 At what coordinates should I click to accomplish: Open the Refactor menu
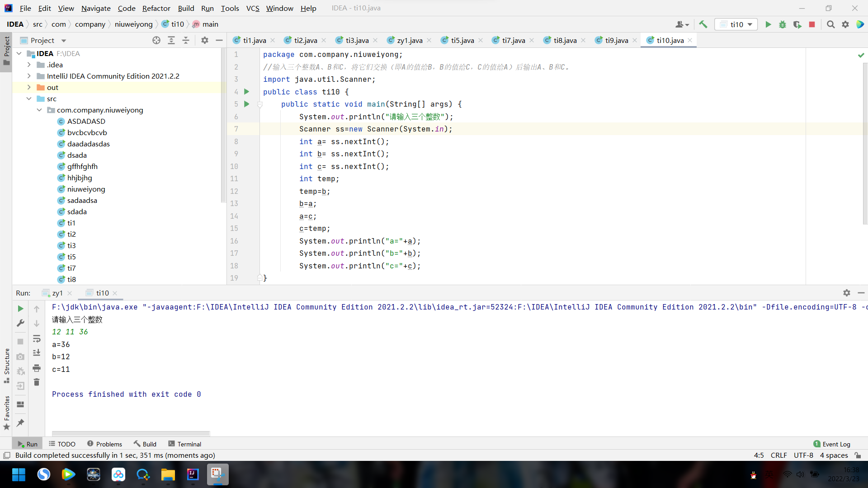156,8
